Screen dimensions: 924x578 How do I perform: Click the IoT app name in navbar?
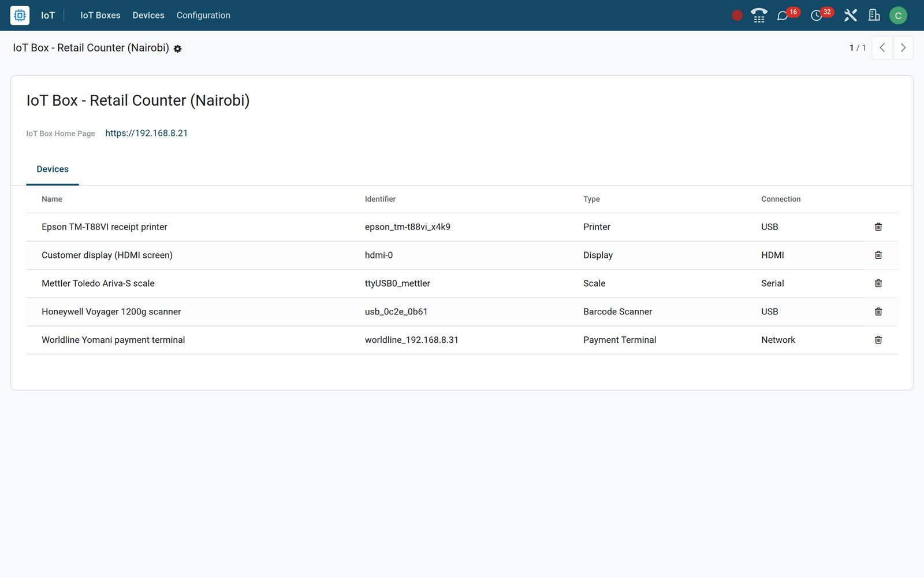pos(48,16)
